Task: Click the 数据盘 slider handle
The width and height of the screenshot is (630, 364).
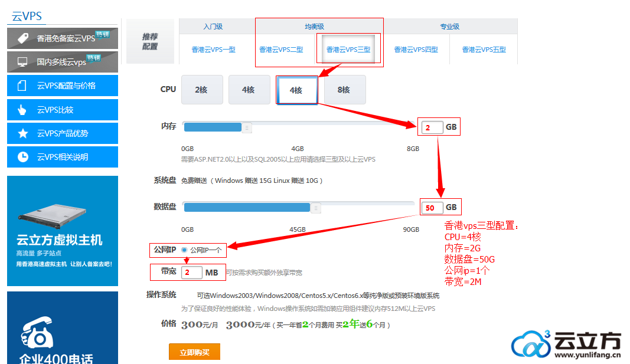Action: coord(316,208)
